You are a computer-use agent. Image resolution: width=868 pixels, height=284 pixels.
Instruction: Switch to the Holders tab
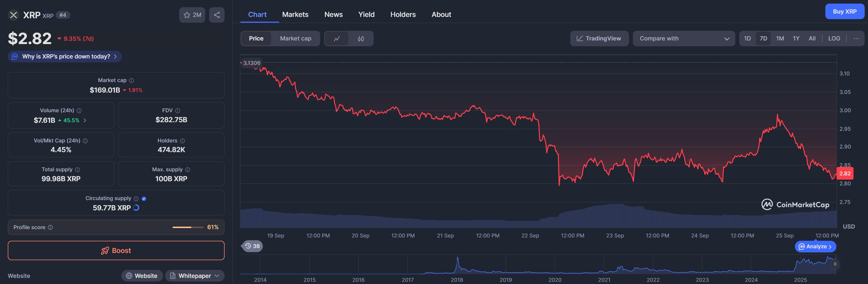(x=403, y=14)
